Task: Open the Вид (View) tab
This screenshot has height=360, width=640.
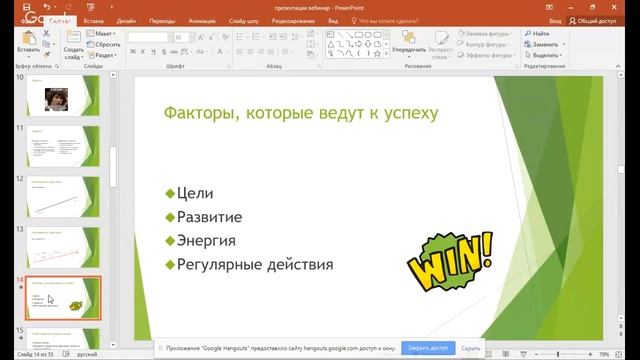Action: tap(333, 21)
